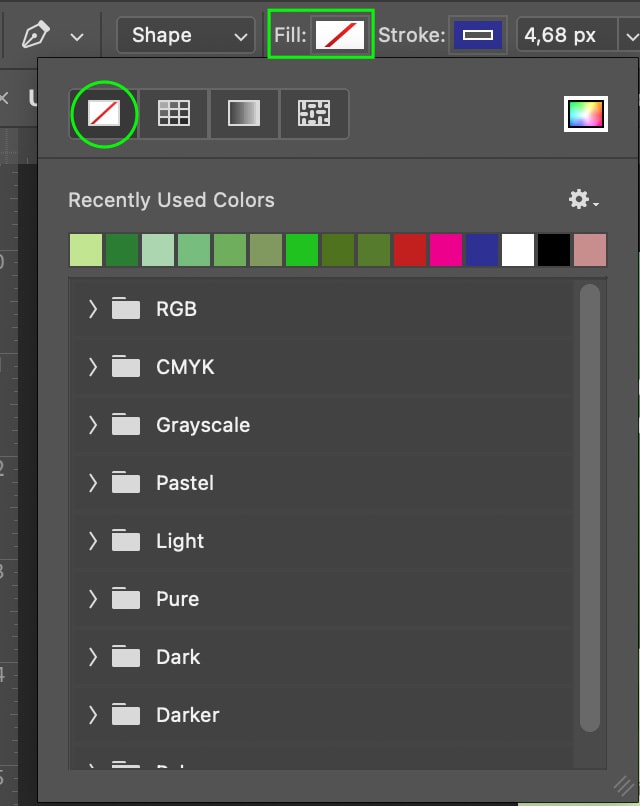The image size is (640, 806).
Task: Click the swatch list vertical scrollbar
Action: pos(590,508)
